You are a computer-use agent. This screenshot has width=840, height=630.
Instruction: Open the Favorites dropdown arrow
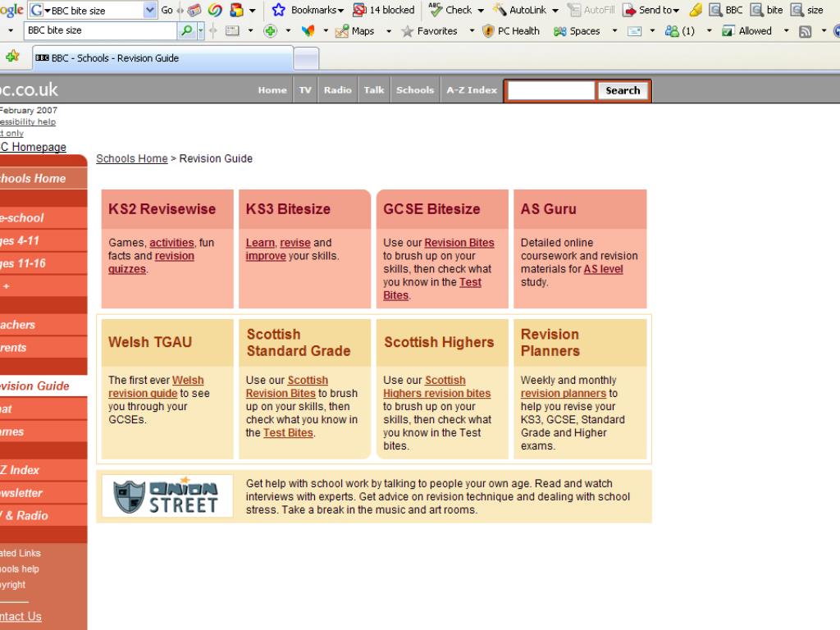(x=472, y=31)
